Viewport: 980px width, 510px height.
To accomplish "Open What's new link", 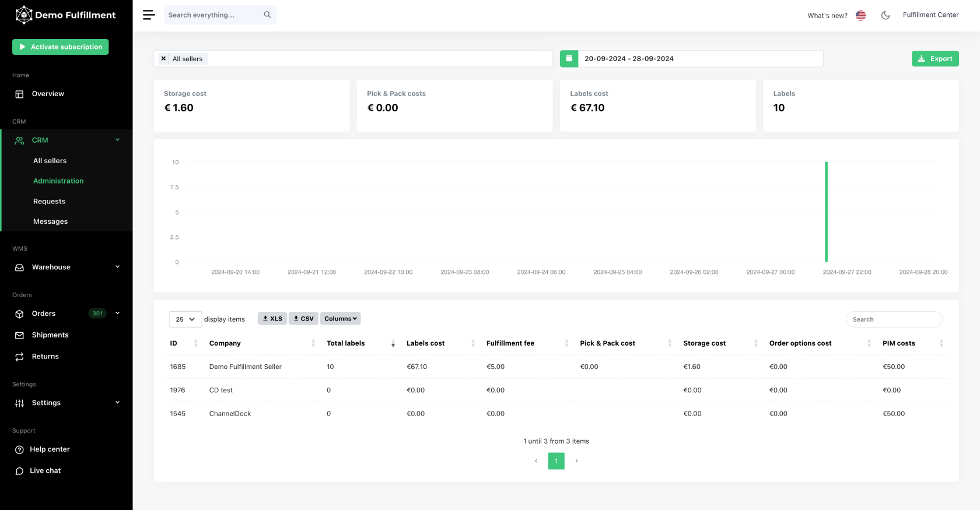I will pos(827,16).
